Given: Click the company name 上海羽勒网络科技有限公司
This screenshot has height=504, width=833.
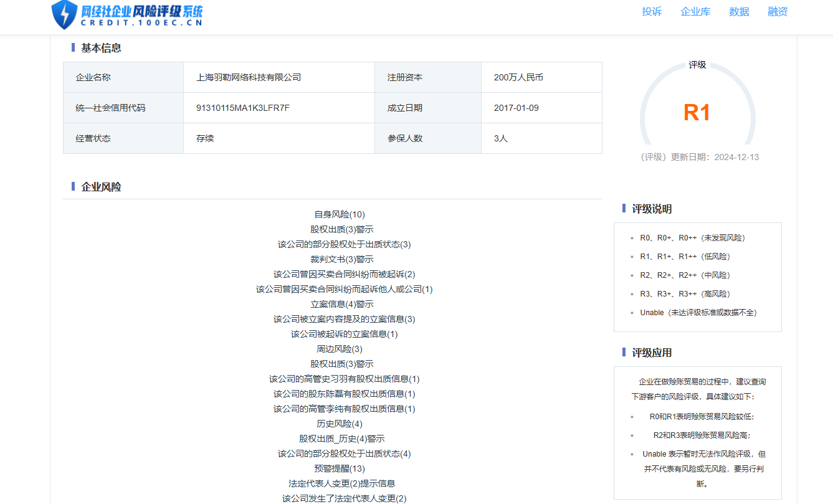Looking at the screenshot, I should pyautogui.click(x=249, y=77).
